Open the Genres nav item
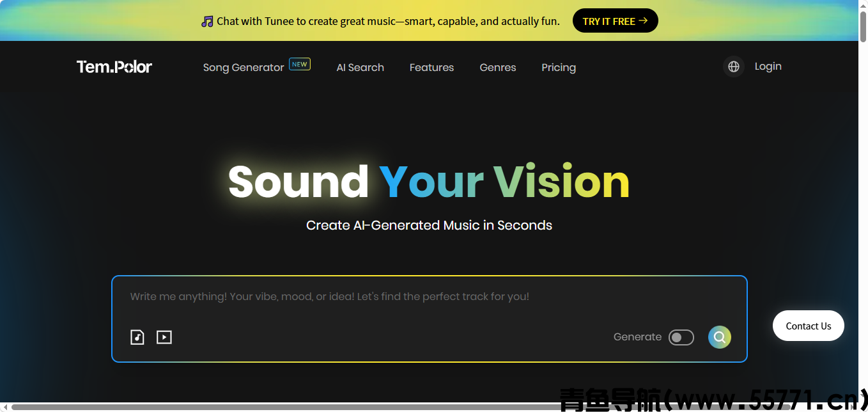This screenshot has height=412, width=868. coord(498,67)
